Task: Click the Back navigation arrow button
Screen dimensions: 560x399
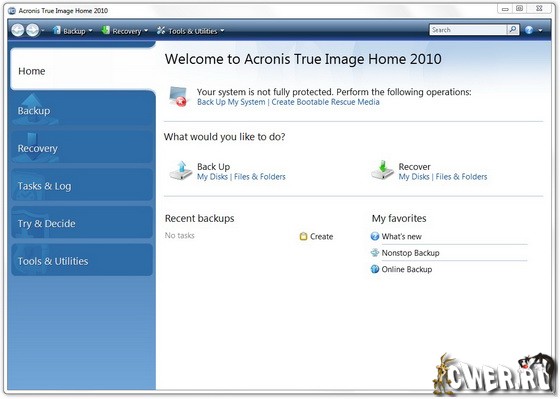Action: click(x=18, y=30)
